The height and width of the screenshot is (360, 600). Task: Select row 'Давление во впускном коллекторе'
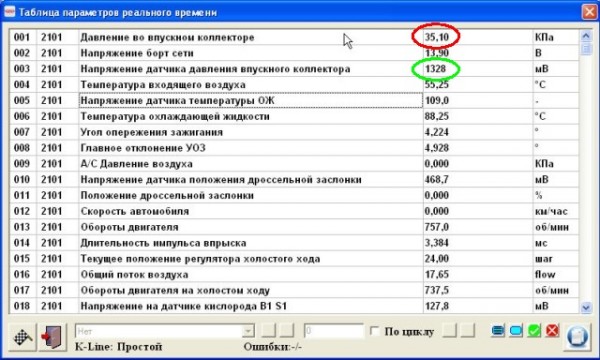point(294,37)
